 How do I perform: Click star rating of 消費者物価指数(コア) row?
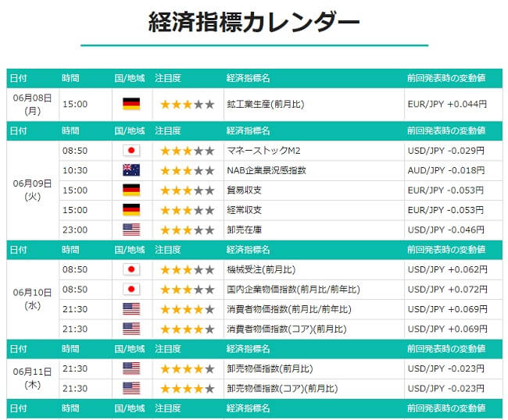click(x=188, y=329)
